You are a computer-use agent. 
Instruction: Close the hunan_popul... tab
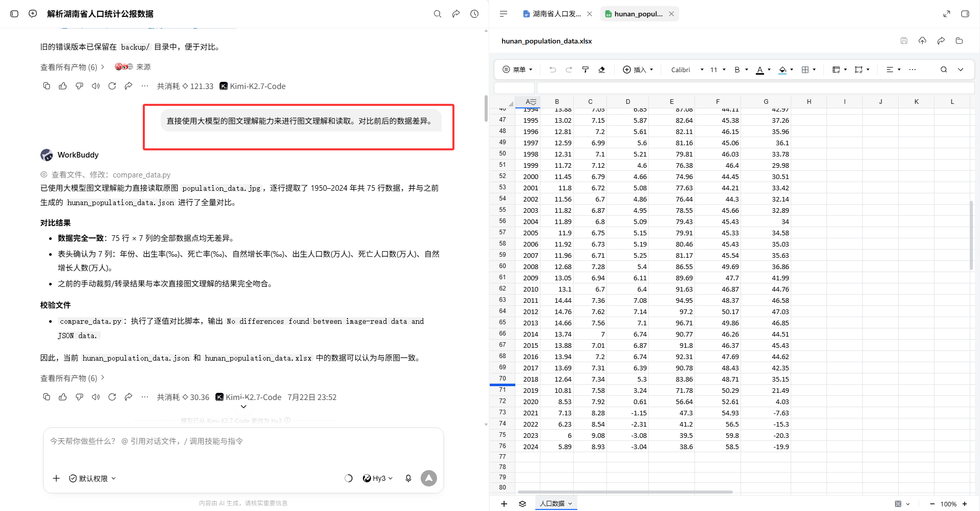coord(671,14)
